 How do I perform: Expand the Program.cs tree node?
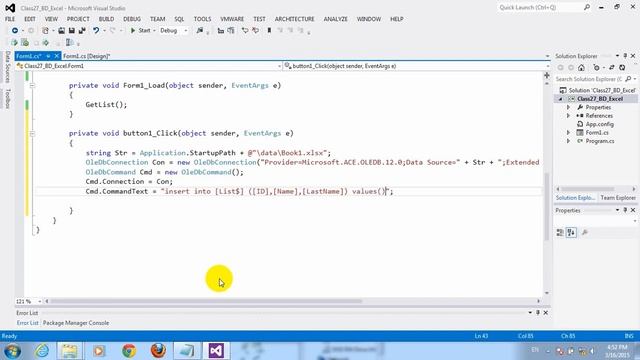pos(568,141)
